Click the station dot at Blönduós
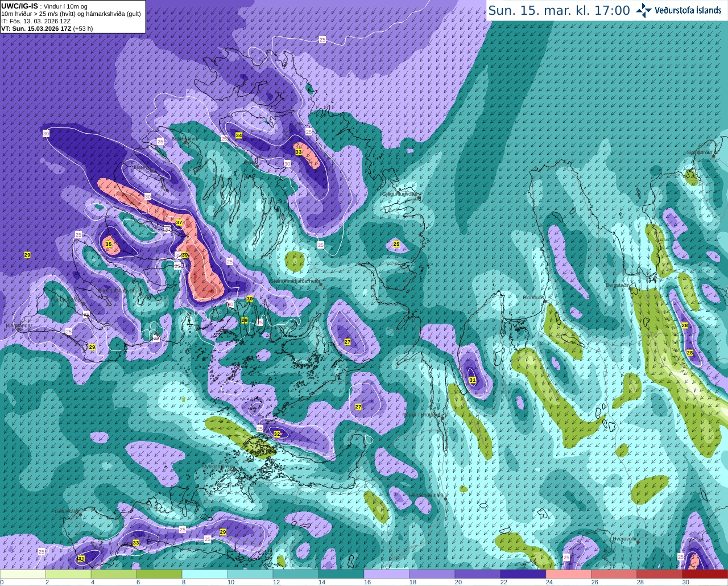This screenshot has width=728, height=586. [545, 301]
